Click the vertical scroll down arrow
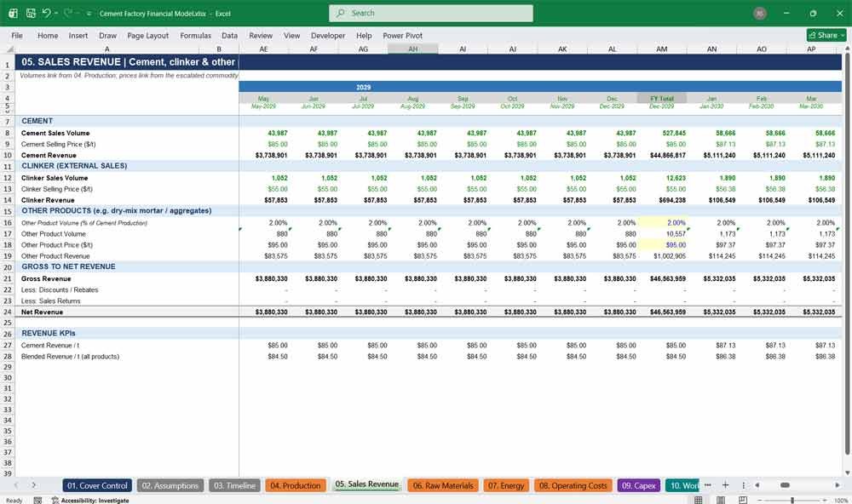 coord(847,472)
